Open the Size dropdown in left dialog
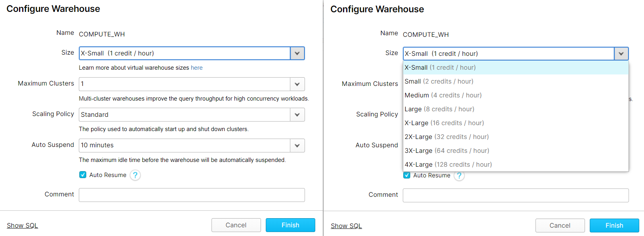Viewport: 644px width, 236px height. (297, 53)
